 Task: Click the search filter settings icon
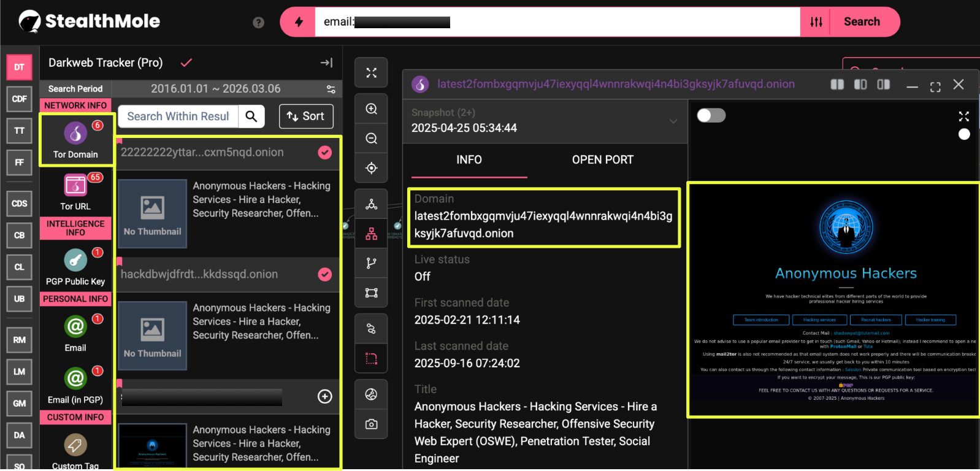pos(816,22)
